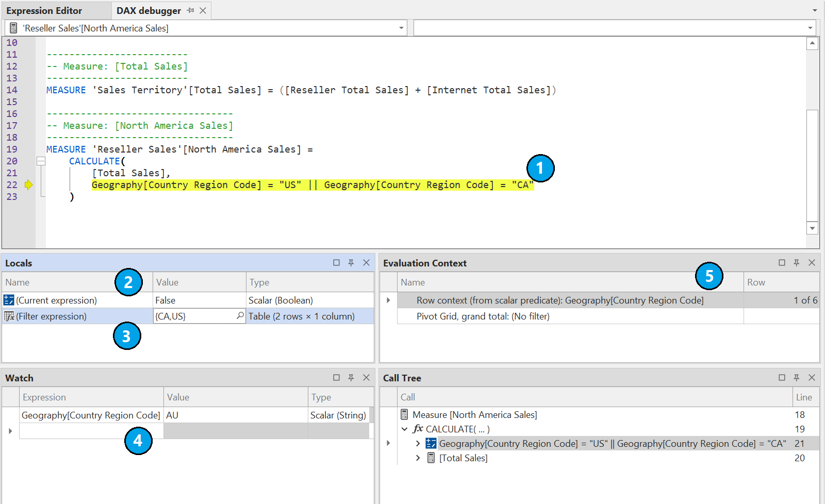
Task: Click the empty Watch expression field to add a watch
Action: click(x=90, y=431)
